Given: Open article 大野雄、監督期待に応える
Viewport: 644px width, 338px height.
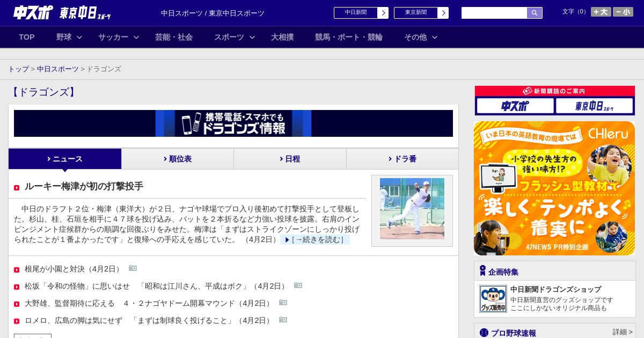Looking at the screenshot, I should coord(148,304).
